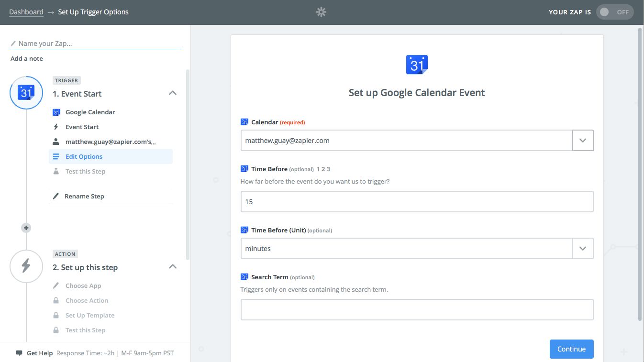644x362 pixels.
Task: Click the Add a note link
Action: (x=27, y=58)
